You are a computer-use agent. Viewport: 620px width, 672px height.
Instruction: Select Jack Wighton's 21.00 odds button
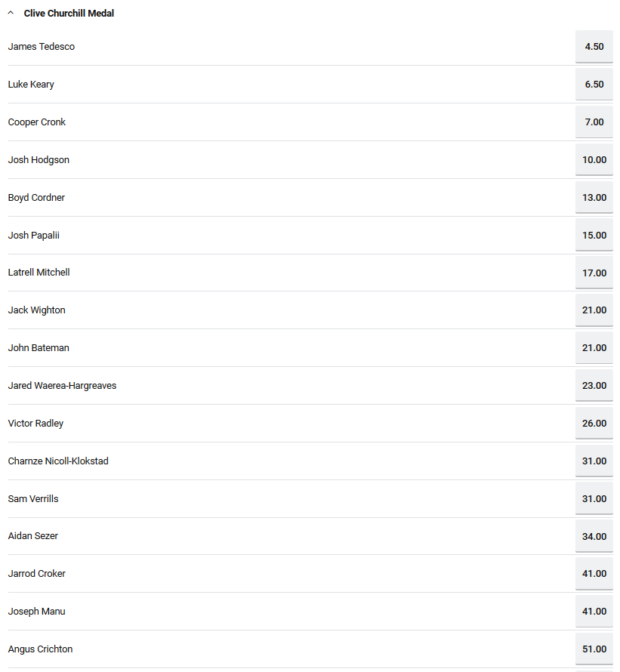tap(594, 310)
